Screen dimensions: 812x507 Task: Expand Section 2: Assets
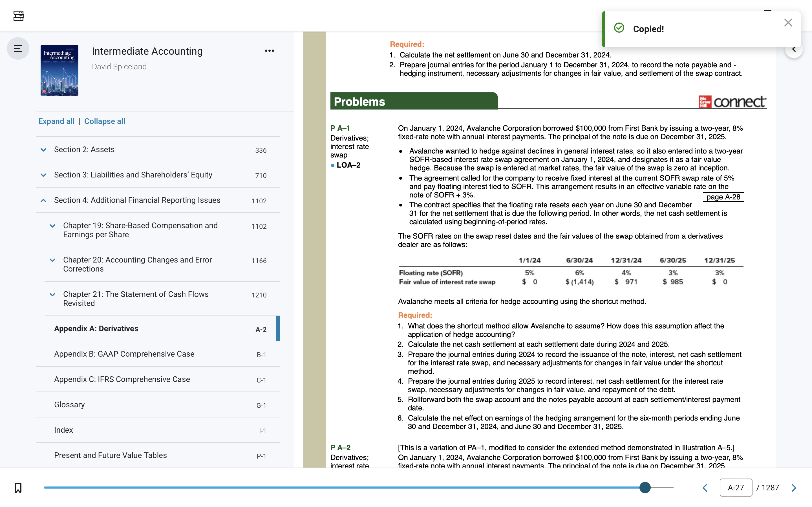tap(43, 150)
